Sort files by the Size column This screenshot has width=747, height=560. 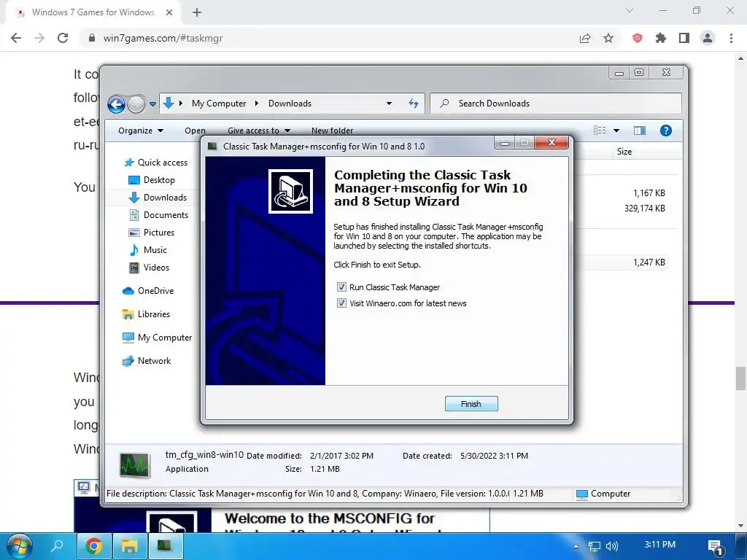click(x=624, y=152)
